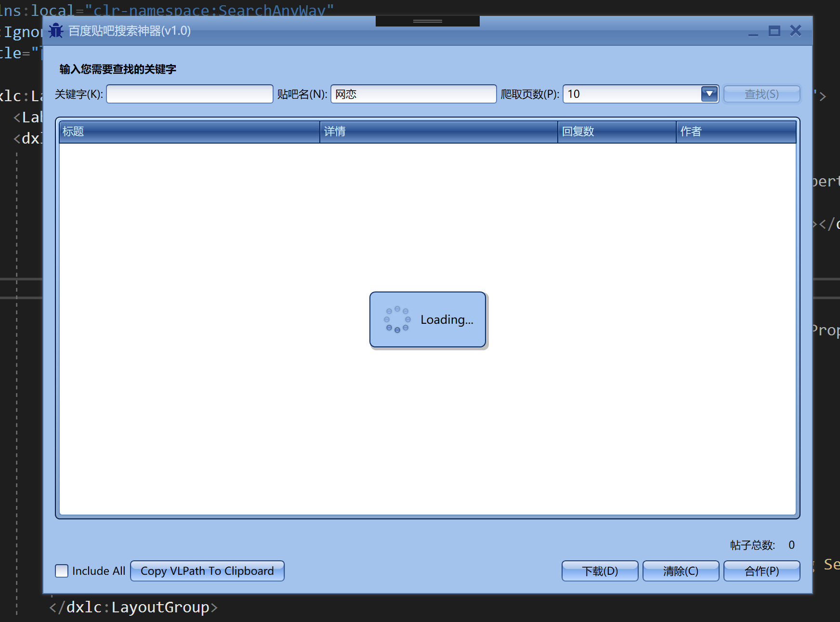The width and height of the screenshot is (840, 622).
Task: Click the drag handle at top of window
Action: pyautogui.click(x=428, y=21)
